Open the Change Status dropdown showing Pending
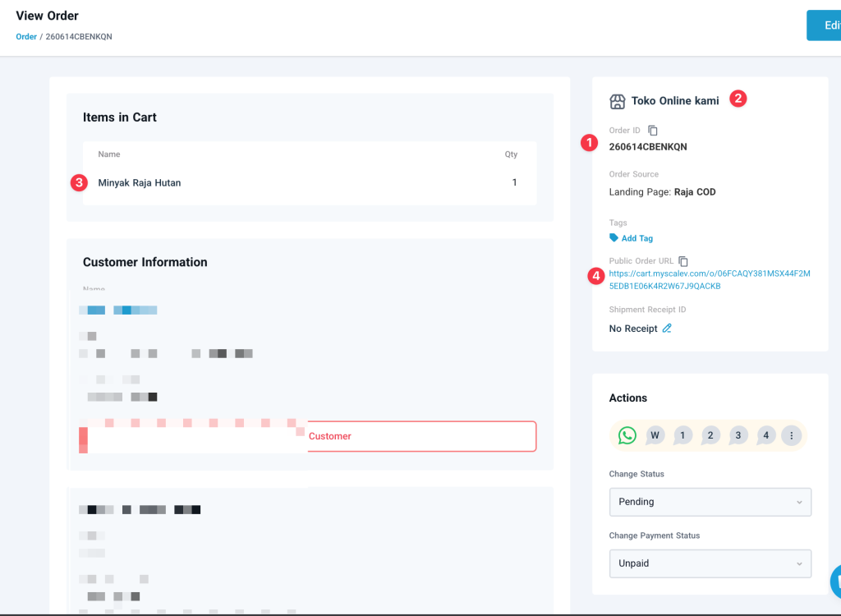 pos(710,502)
